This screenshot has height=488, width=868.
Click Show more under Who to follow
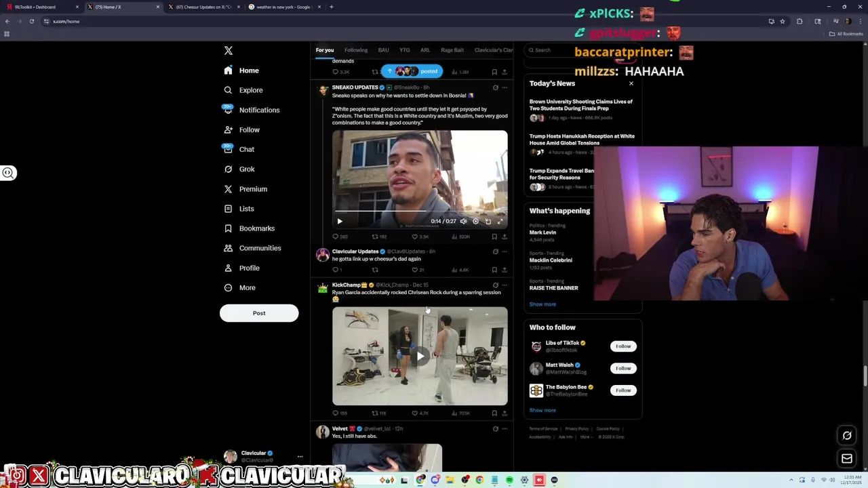[542, 411]
